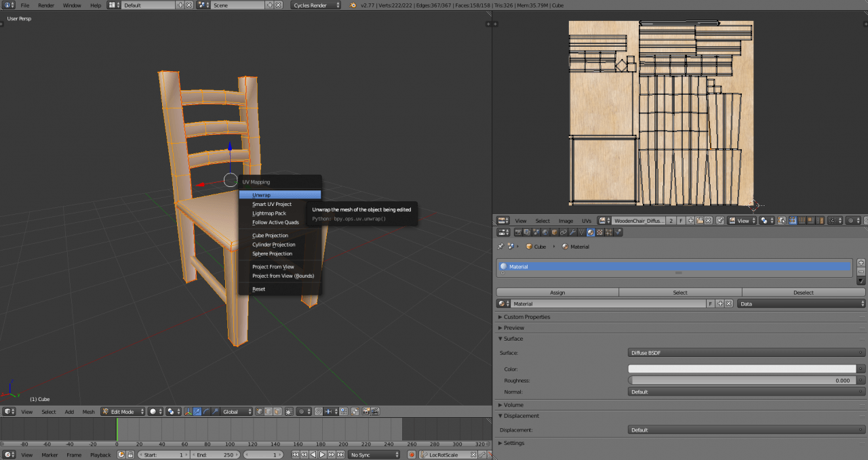Click the Roughness slider field
The width and height of the screenshot is (868, 460).
point(742,381)
